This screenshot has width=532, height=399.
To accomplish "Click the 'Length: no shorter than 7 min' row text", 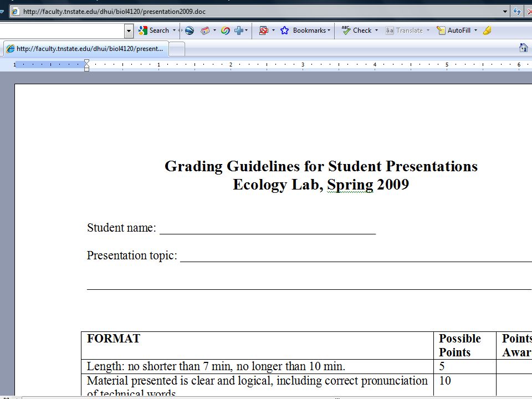I will coord(216,366).
